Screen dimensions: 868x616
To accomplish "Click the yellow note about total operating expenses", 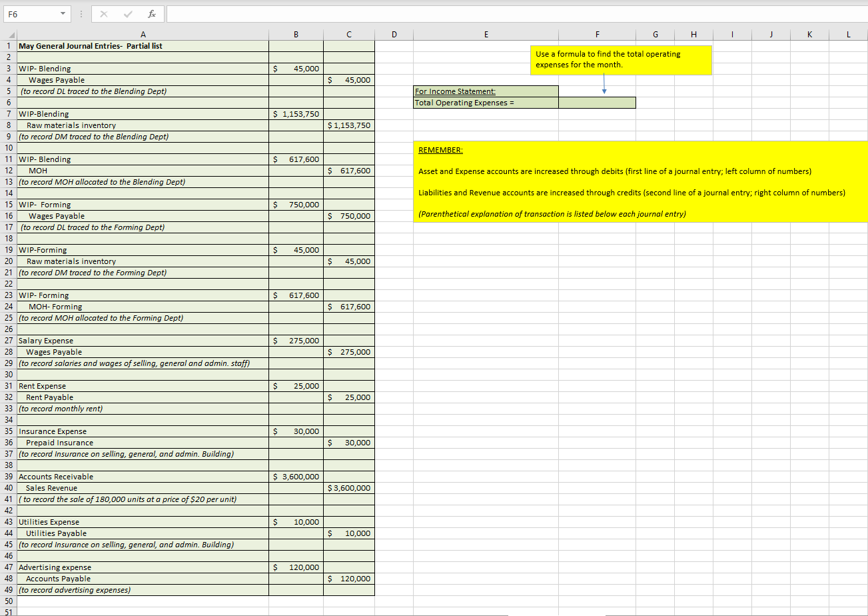I will pyautogui.click(x=621, y=59).
